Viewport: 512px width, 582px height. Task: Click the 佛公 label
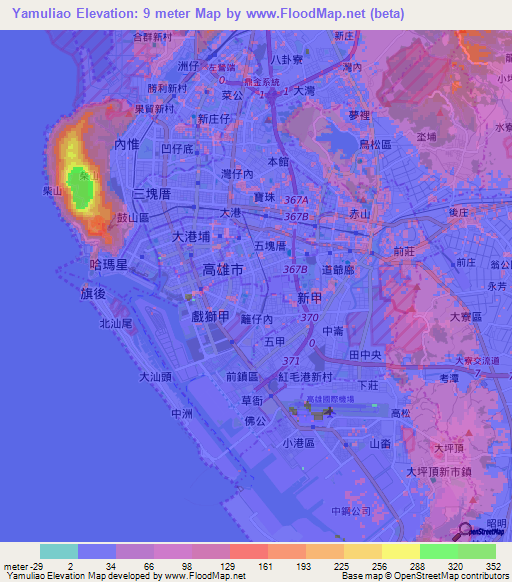pos(255,421)
